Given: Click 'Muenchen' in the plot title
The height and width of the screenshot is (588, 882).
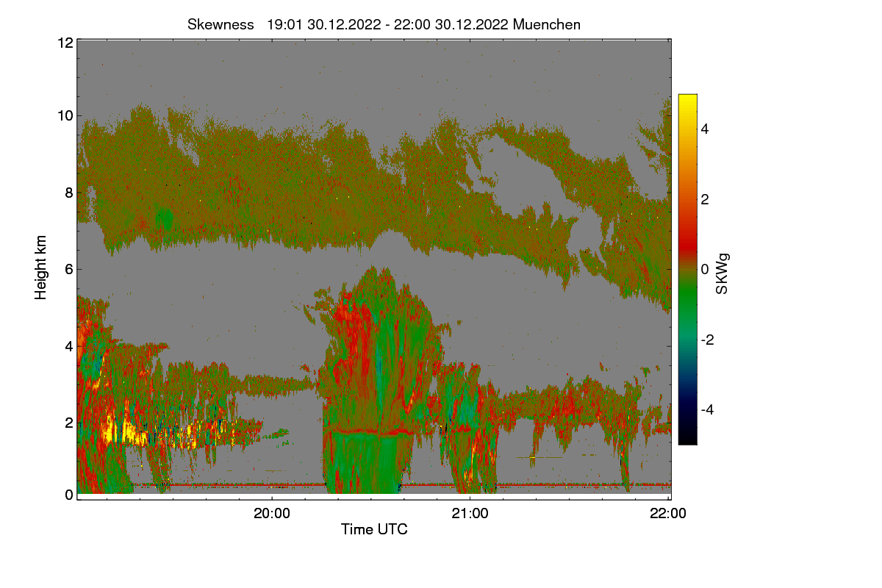Looking at the screenshot, I should 547,24.
